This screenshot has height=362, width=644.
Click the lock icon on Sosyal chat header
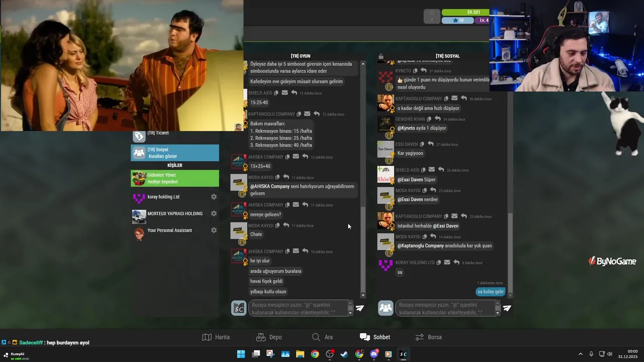[381, 56]
